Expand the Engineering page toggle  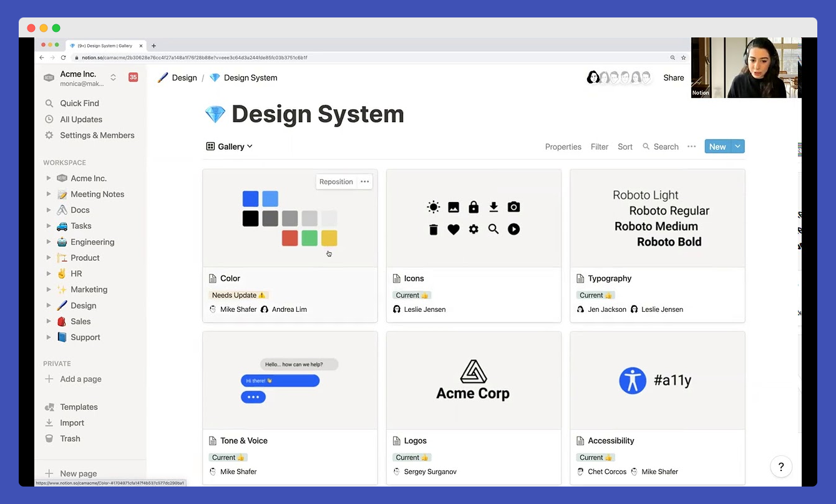pos(49,242)
